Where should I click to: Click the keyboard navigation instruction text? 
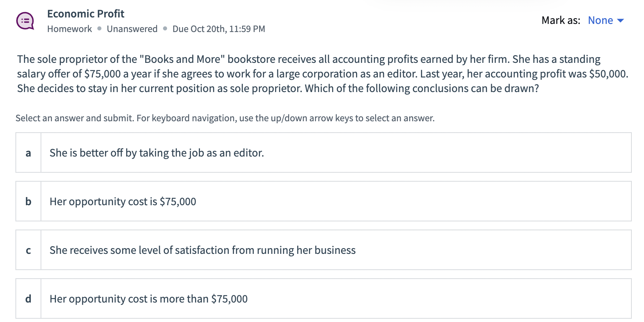point(225,118)
